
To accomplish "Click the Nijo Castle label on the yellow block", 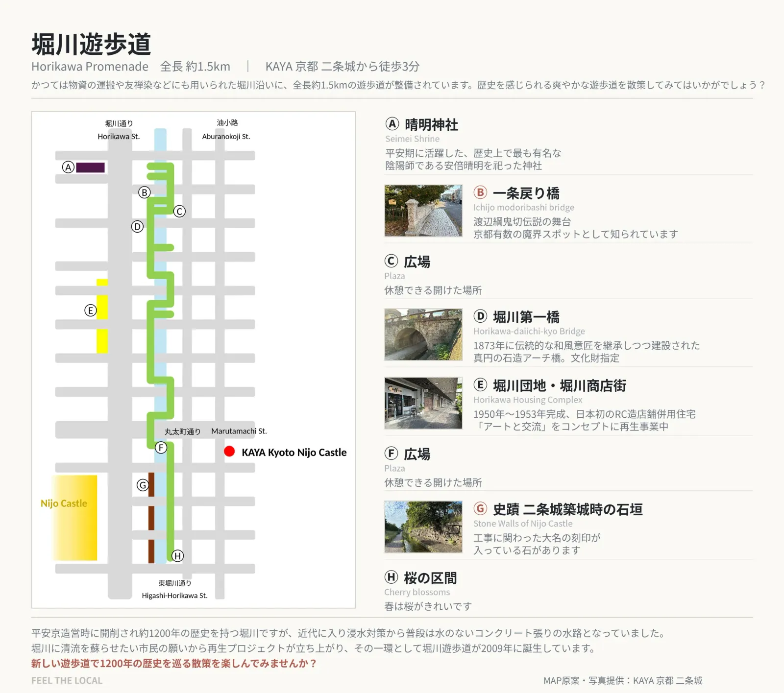I will (x=64, y=503).
